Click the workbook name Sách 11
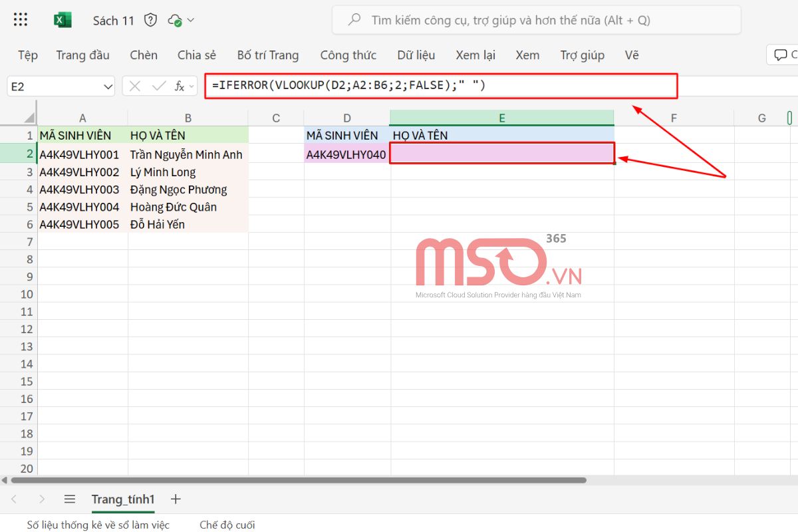This screenshot has height=532, width=798. click(x=114, y=21)
